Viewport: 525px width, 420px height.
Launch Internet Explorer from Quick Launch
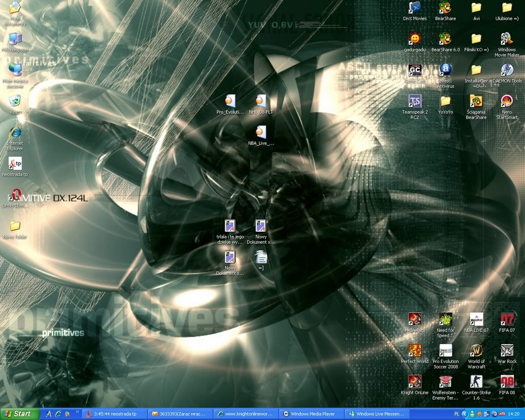(58, 414)
